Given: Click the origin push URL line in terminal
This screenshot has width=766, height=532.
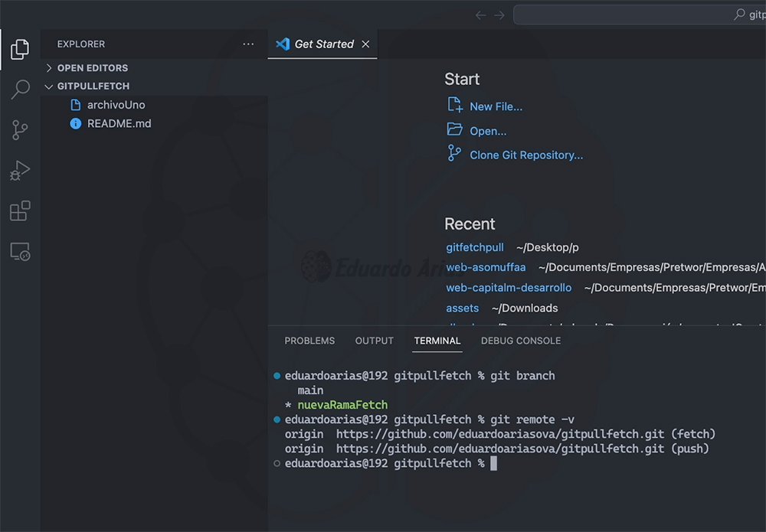Looking at the screenshot, I should tap(497, 449).
